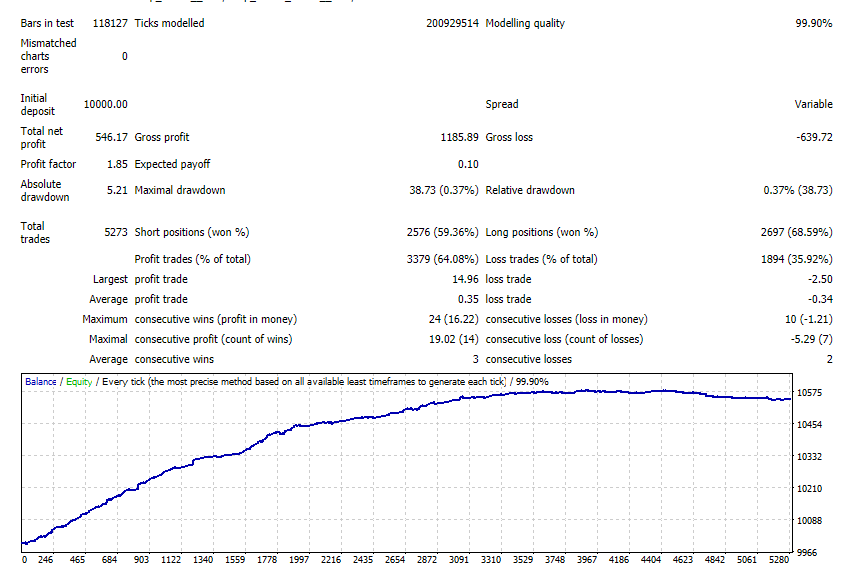This screenshot has height=568, width=851.
Task: Select the Expected payoff label
Action: [172, 164]
